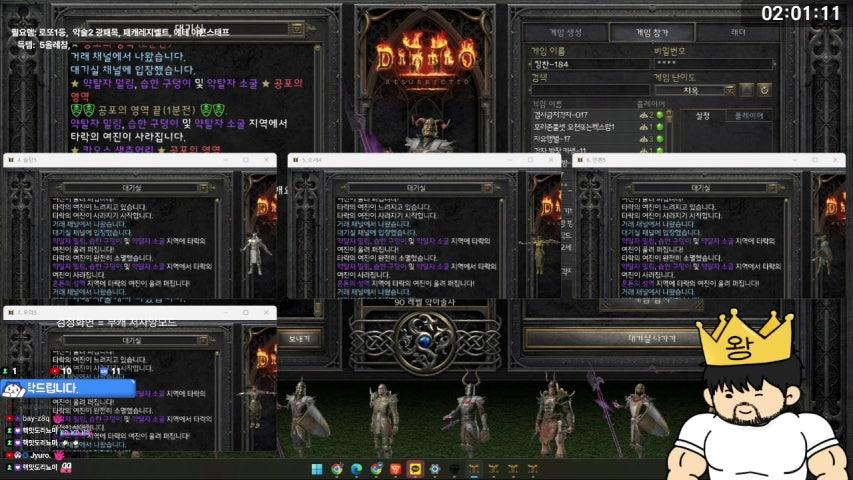Open the blue gear taskbar icon
The width and height of the screenshot is (853, 480).
tap(435, 469)
